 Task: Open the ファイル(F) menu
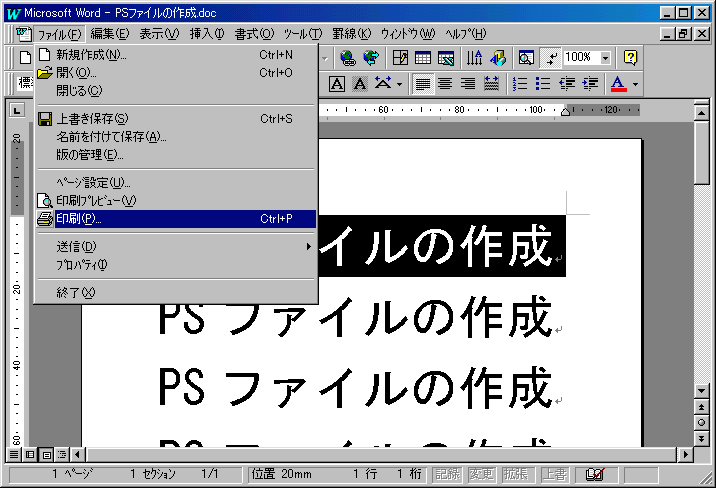tap(59, 34)
